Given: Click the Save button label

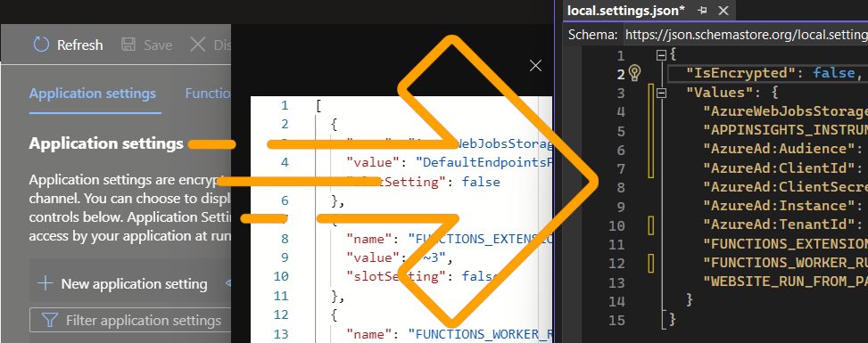Looking at the screenshot, I should tap(158, 45).
